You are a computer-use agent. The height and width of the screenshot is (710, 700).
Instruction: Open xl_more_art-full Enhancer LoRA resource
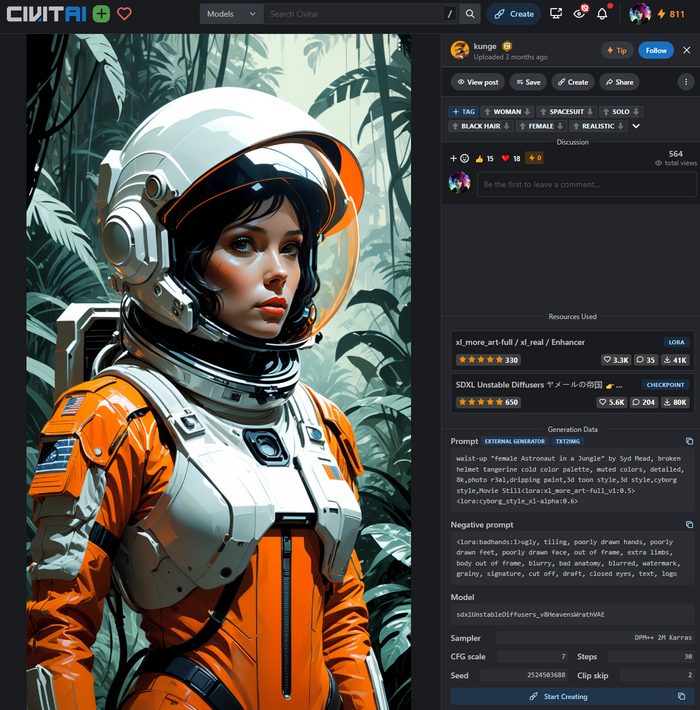coord(520,342)
